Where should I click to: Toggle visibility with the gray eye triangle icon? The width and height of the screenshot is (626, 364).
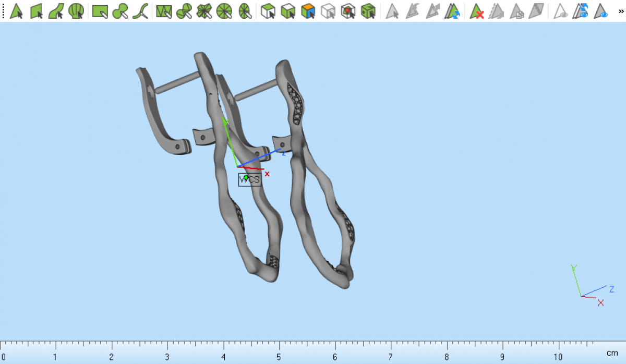(561, 11)
